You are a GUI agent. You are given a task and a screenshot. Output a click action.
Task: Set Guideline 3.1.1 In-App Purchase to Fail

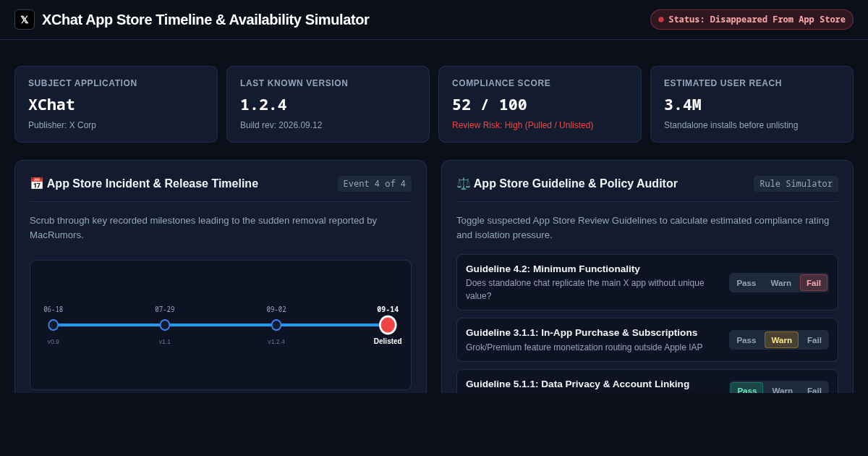(x=814, y=340)
